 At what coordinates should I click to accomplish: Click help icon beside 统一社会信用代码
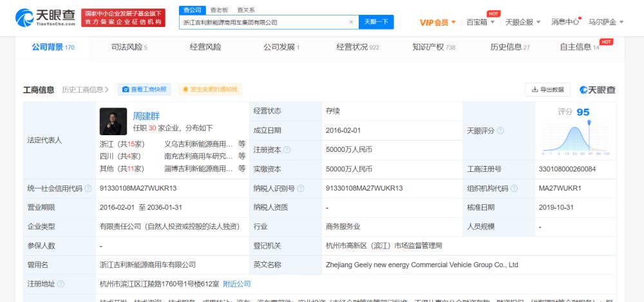88,189
